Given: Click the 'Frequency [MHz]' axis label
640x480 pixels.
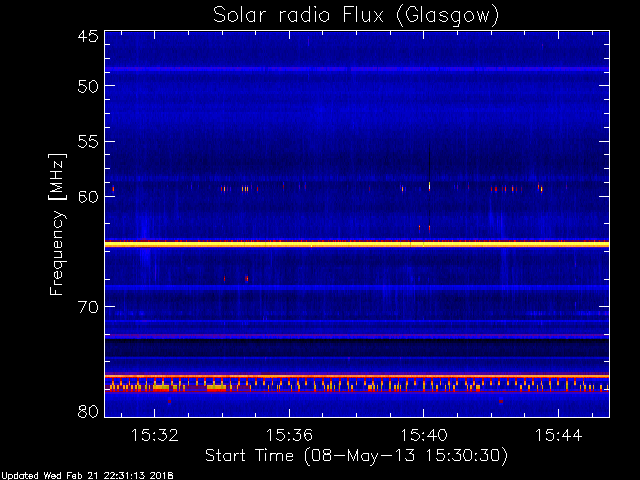Looking at the screenshot, I should [57, 224].
